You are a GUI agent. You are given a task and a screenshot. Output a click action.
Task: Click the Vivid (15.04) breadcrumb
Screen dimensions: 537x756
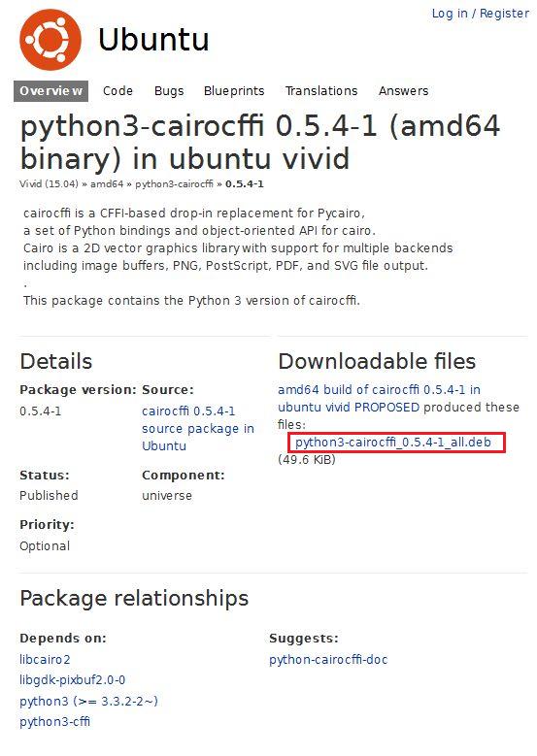pos(49,184)
